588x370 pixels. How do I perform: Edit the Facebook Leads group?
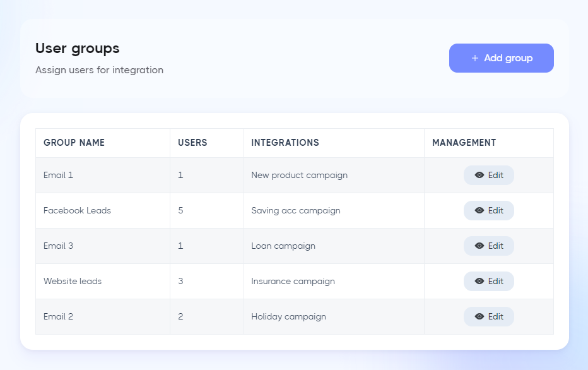coord(488,210)
